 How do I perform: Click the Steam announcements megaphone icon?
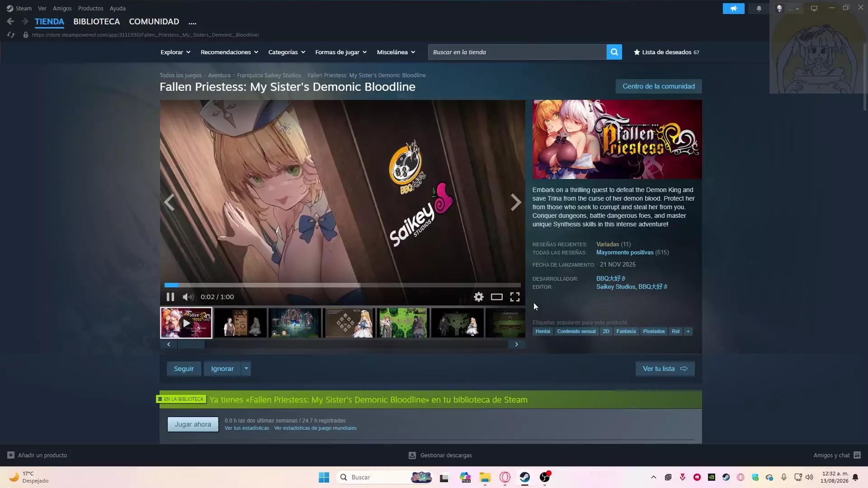pyautogui.click(x=733, y=8)
